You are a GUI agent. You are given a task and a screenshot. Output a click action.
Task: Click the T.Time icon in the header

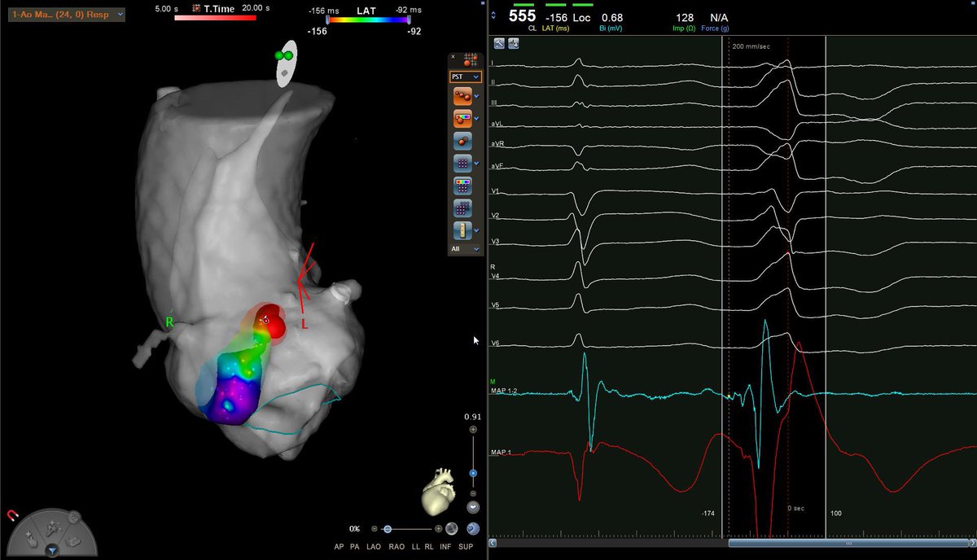[x=195, y=7]
